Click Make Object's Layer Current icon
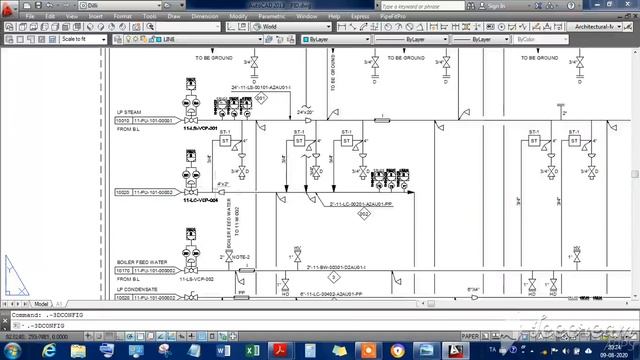The height and width of the screenshot is (360, 640). pos(269,40)
